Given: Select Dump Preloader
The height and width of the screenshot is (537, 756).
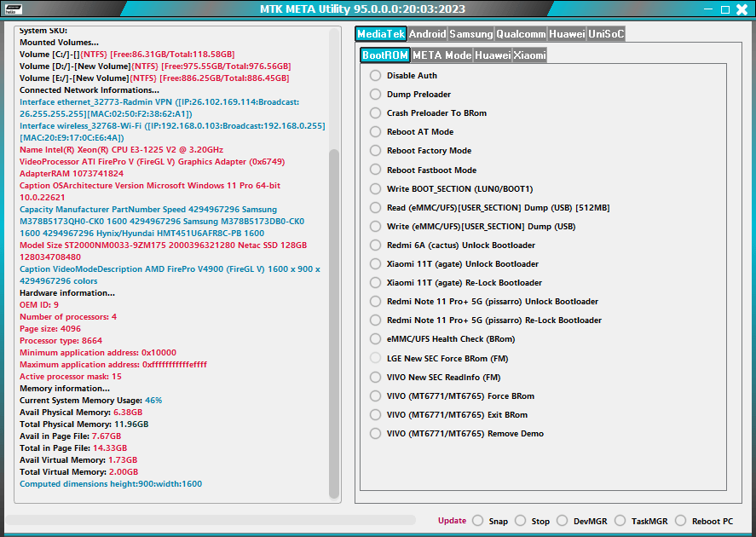Looking at the screenshot, I should 375,94.
